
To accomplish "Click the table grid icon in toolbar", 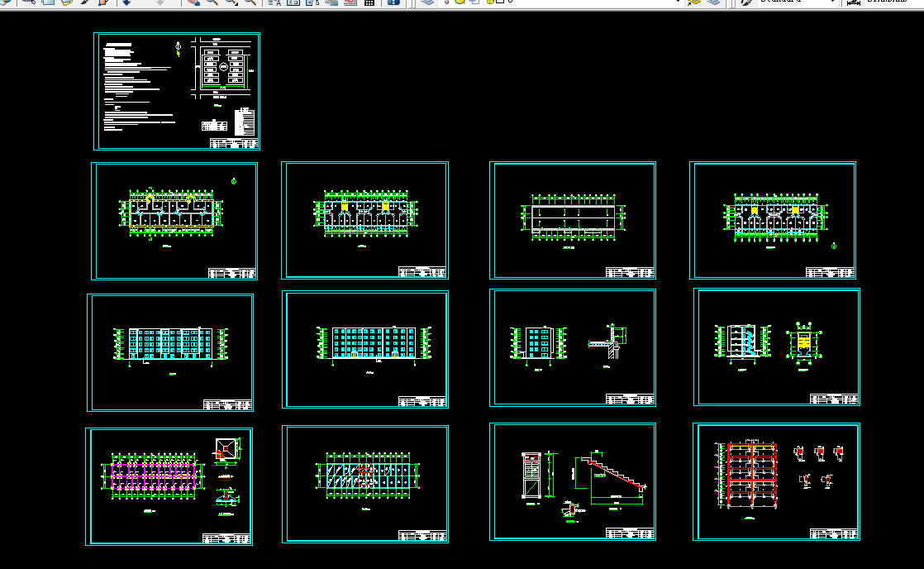I will click(369, 2).
